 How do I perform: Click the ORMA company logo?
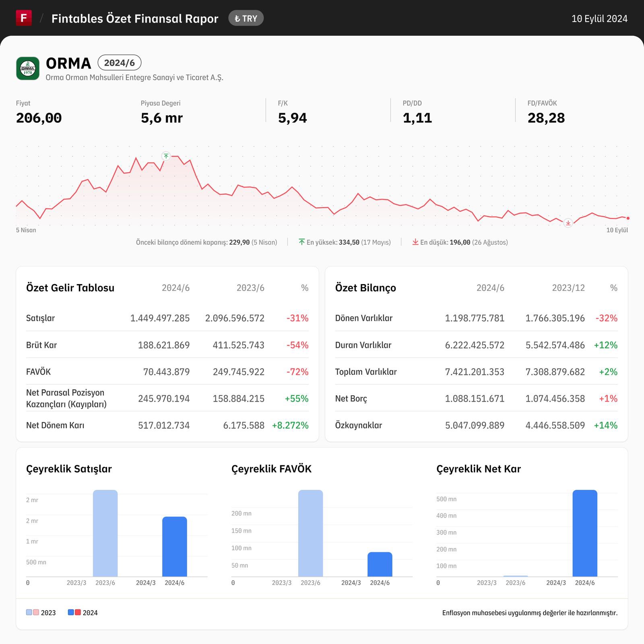coord(28,68)
